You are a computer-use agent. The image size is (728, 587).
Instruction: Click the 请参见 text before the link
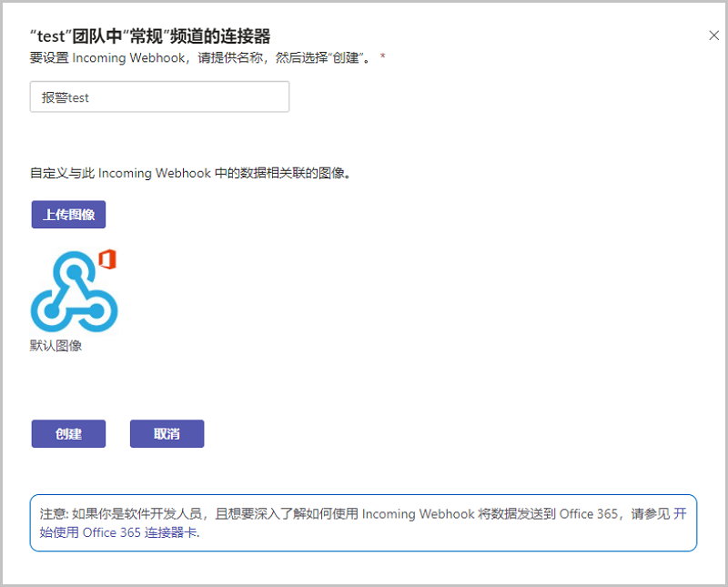(650, 513)
